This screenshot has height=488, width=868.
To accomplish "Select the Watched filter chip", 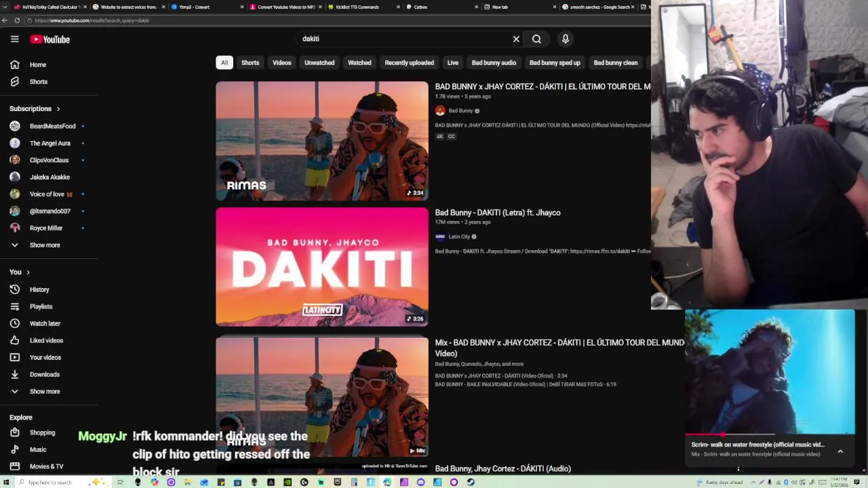I will [359, 62].
